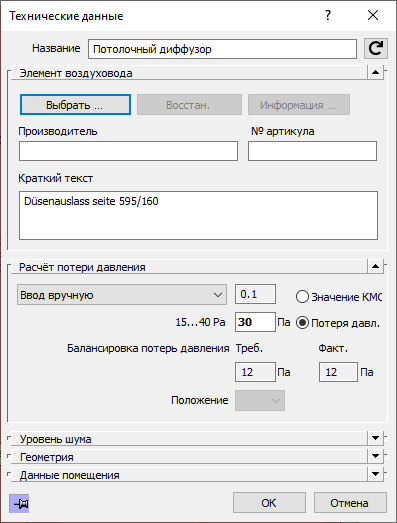Click the 15...40 Pa range text

coord(201,322)
